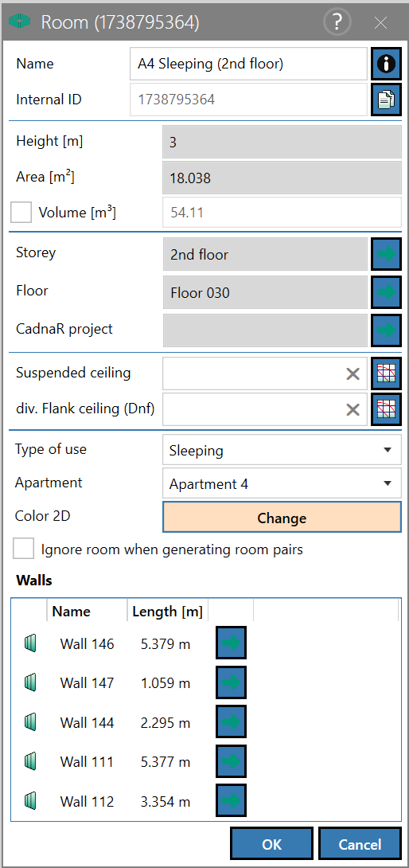Image resolution: width=409 pixels, height=868 pixels.
Task: Select the Wall 144 row in the Walls list
Action: [205, 722]
